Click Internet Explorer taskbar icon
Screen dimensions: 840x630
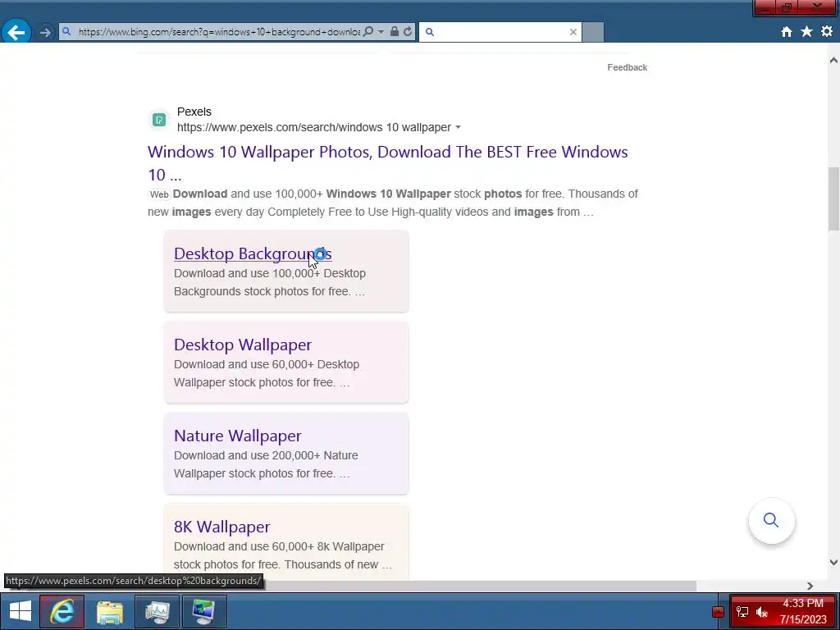62,611
